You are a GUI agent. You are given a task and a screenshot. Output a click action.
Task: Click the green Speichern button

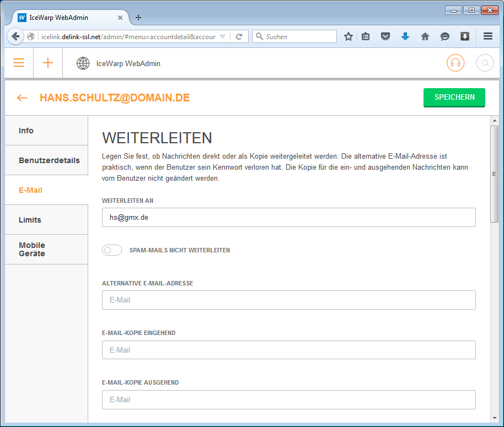[x=454, y=98]
